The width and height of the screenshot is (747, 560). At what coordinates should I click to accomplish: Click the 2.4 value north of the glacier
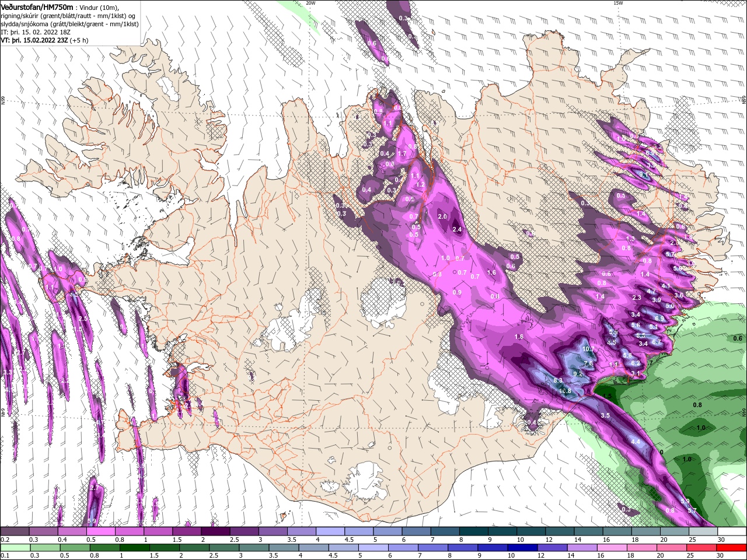pyautogui.click(x=457, y=230)
